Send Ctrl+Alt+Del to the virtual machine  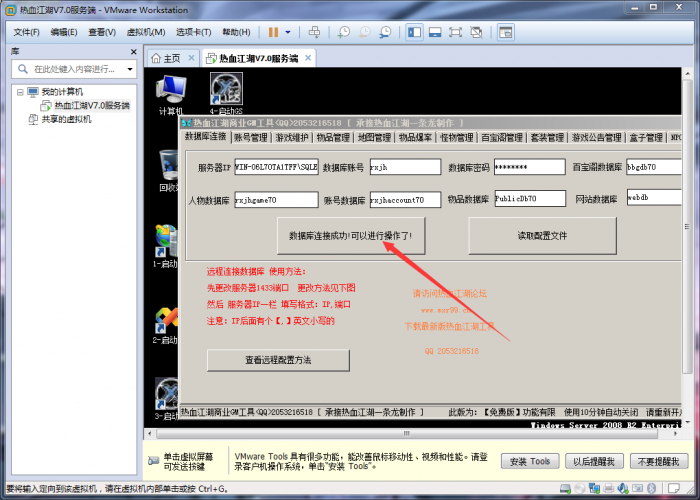click(x=314, y=32)
